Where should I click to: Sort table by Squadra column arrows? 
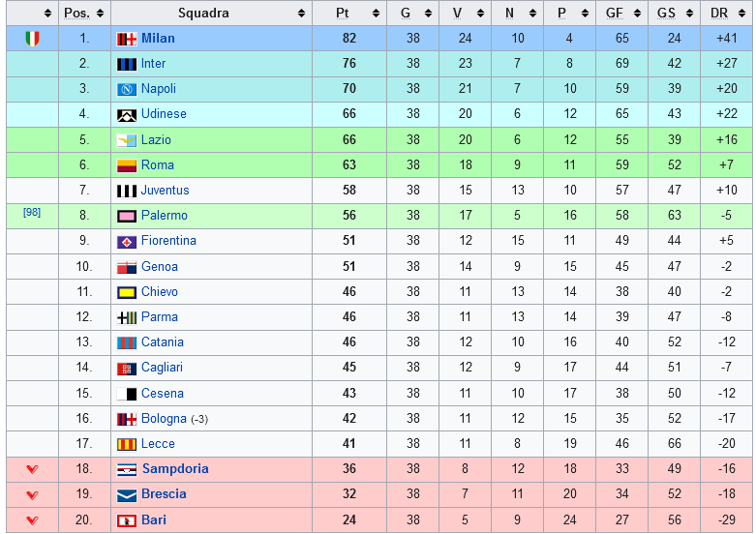(301, 14)
